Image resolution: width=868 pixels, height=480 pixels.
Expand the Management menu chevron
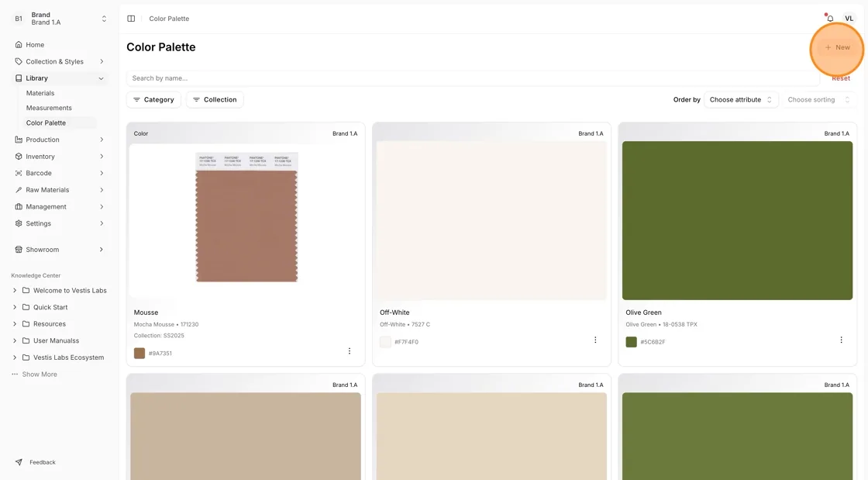coord(102,206)
